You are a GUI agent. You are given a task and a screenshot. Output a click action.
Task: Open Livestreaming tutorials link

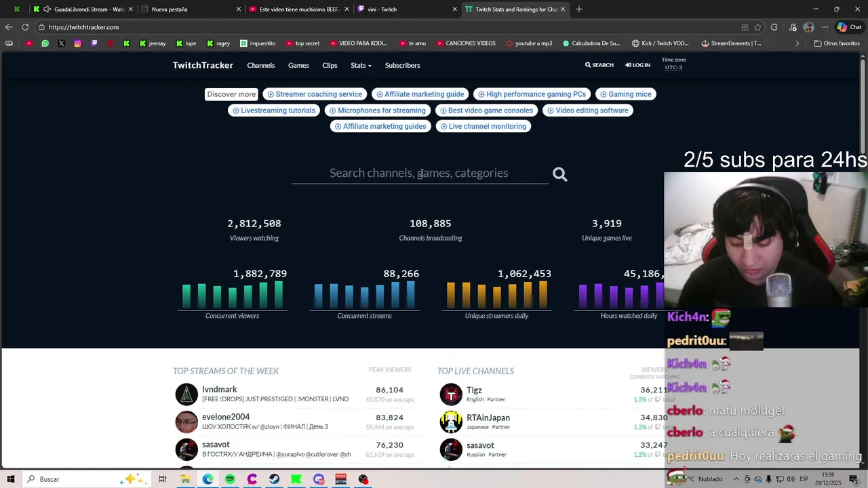tap(274, 110)
